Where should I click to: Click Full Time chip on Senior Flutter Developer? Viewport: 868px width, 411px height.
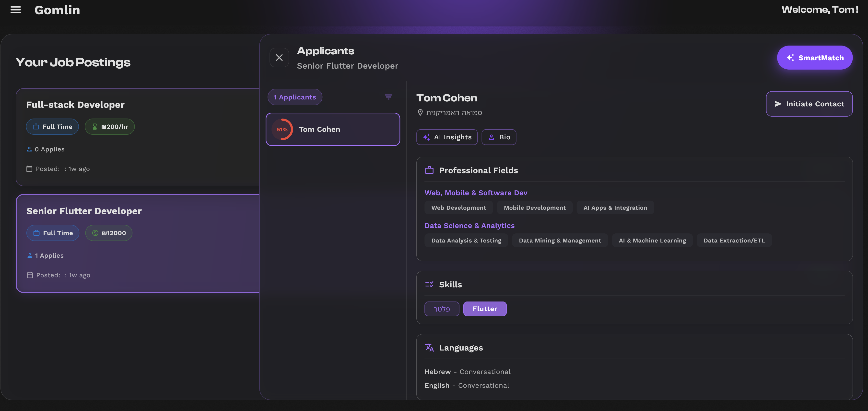tap(53, 233)
